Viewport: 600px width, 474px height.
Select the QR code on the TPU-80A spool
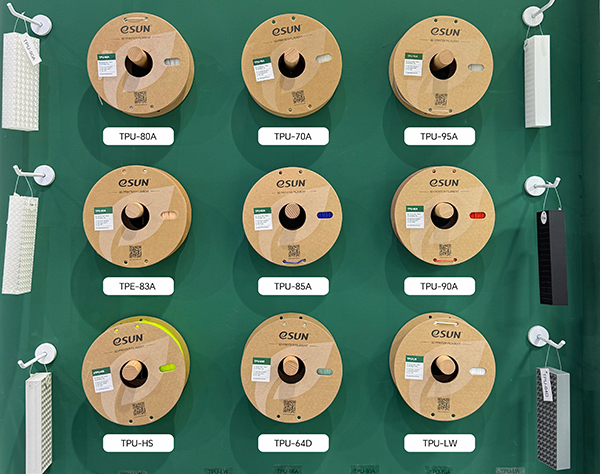click(140, 98)
